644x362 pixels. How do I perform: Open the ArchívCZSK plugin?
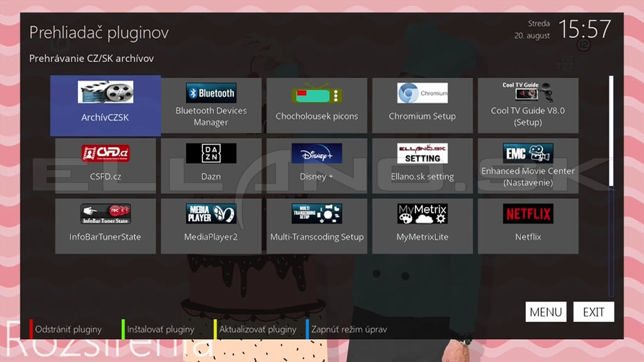click(105, 105)
